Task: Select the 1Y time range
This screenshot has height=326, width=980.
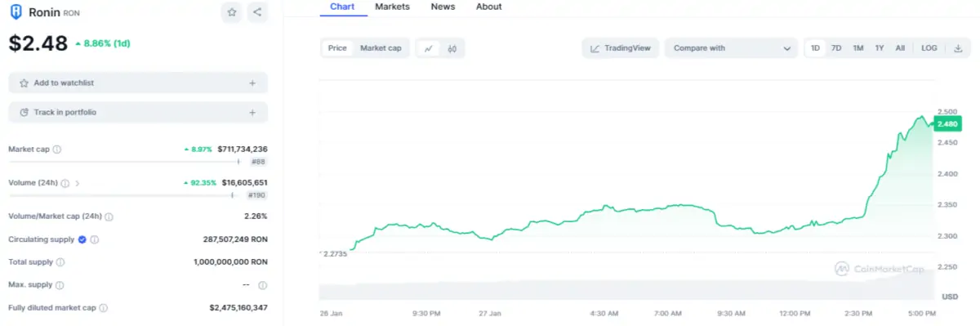Action: [880, 48]
